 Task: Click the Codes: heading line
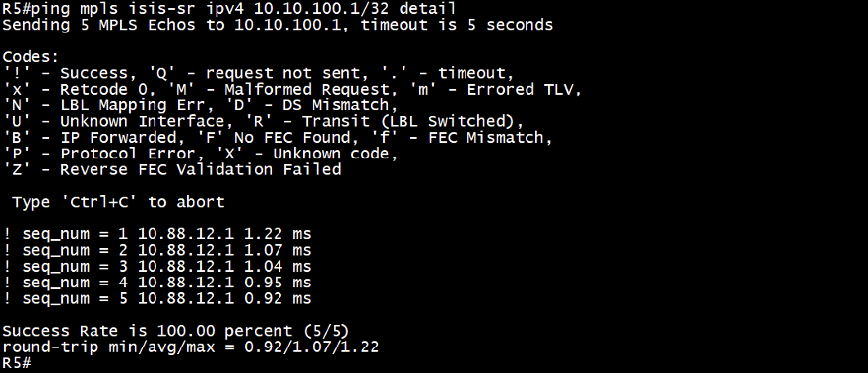tap(31, 57)
